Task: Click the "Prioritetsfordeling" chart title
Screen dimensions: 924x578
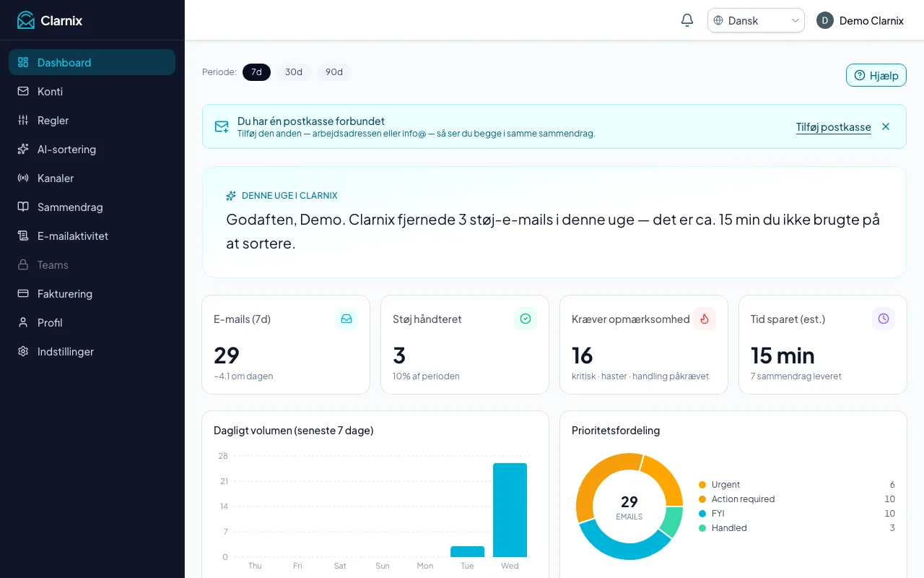Action: (x=616, y=431)
